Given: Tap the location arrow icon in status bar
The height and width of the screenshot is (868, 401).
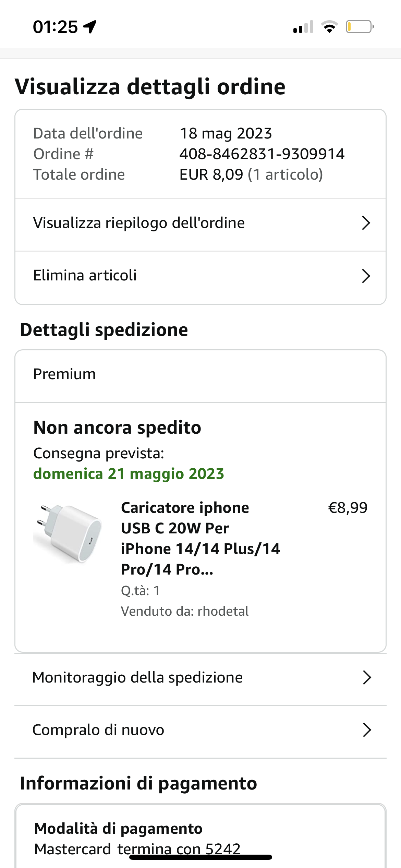Looking at the screenshot, I should click(90, 27).
